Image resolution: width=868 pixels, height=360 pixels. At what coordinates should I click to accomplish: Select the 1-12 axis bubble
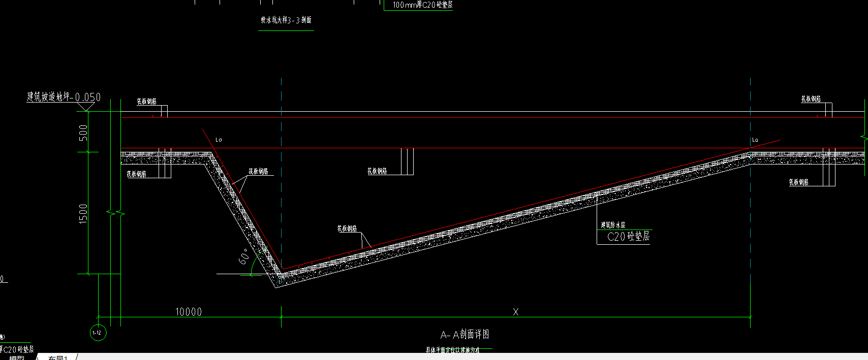98,333
